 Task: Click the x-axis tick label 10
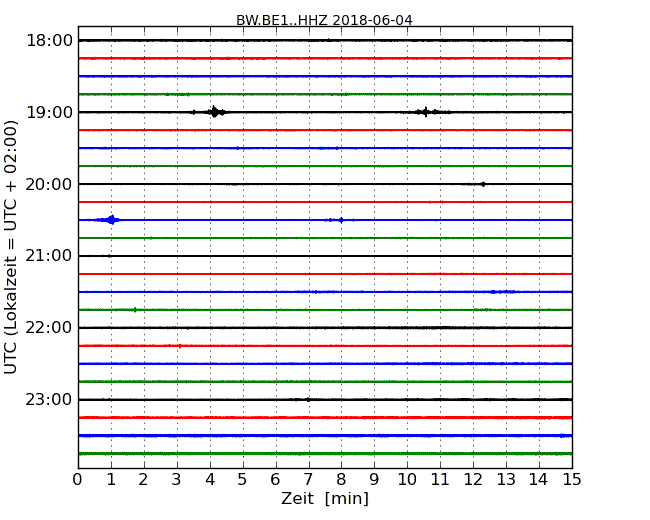[407, 480]
